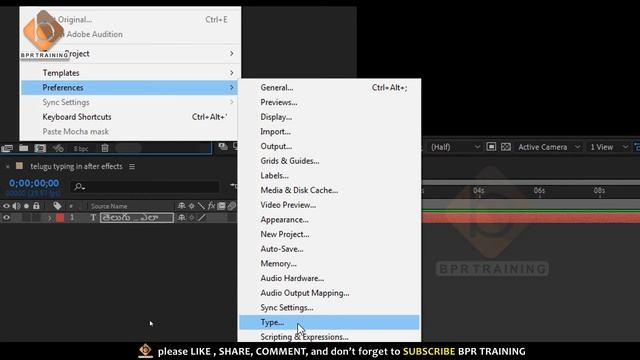The image size is (640, 360).
Task: Click the Quality switch column header icon
Action: [x=201, y=206]
